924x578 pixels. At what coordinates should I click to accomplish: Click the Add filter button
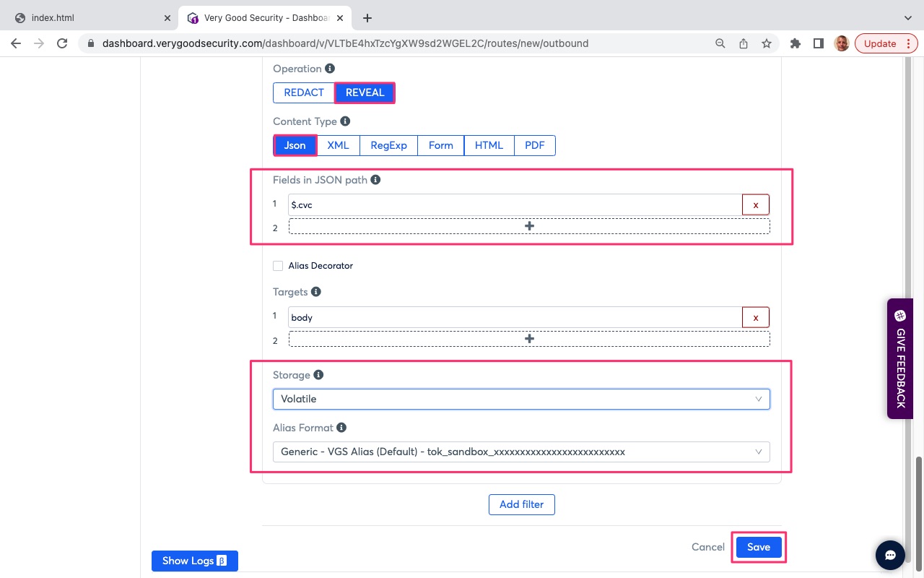pos(522,504)
